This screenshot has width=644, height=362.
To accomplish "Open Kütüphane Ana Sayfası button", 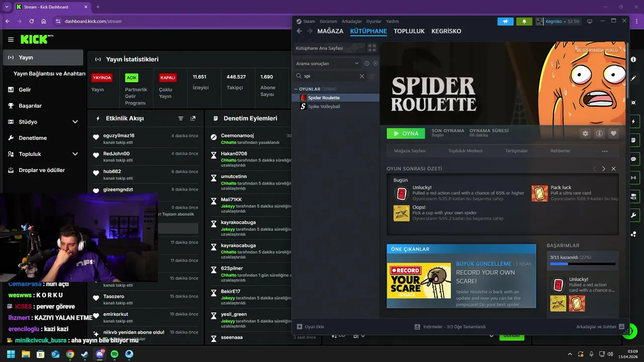I will point(329,48).
